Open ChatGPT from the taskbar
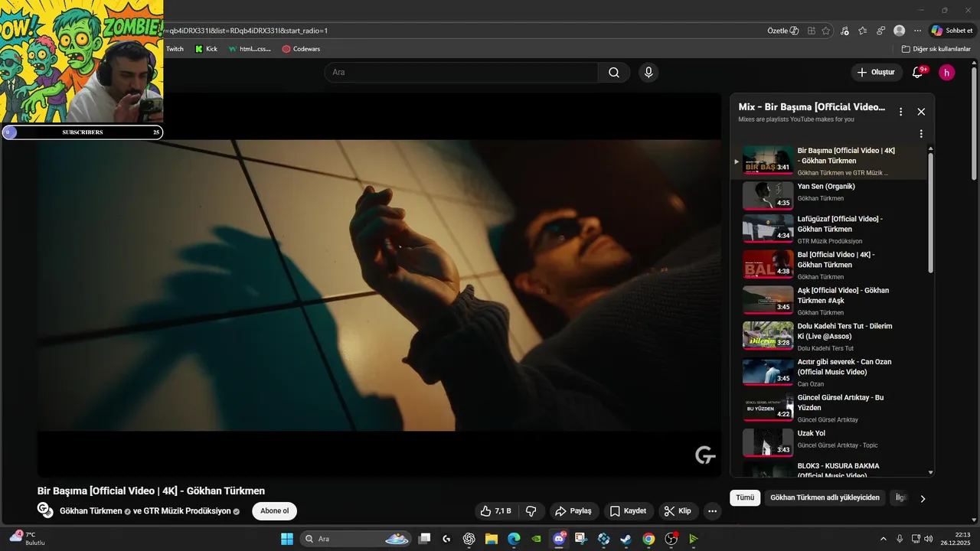Viewport: 980px width, 551px height. pos(469,539)
